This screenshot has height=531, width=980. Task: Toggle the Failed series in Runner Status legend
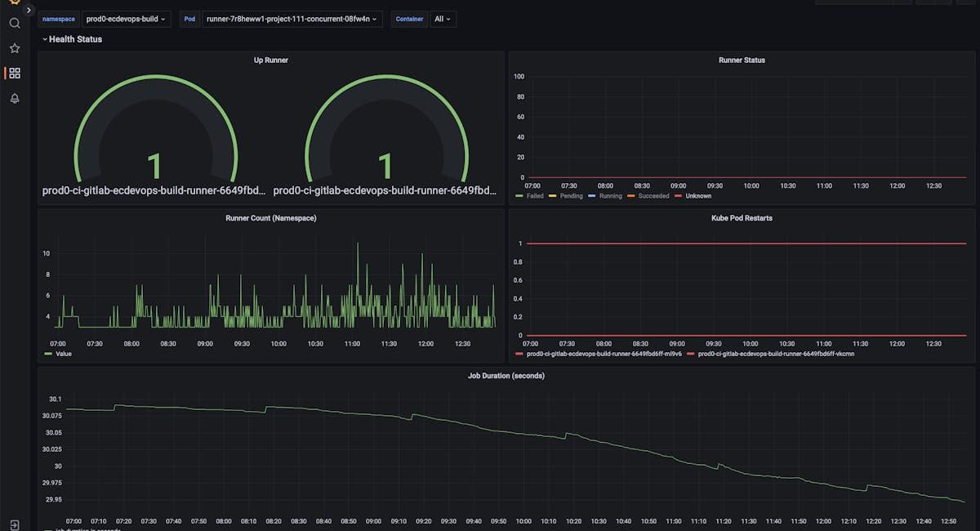coord(535,196)
